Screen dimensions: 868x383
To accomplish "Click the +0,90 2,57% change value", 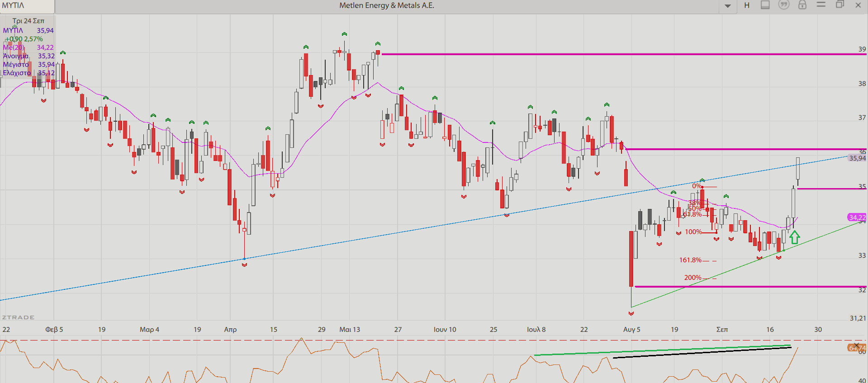I will [x=24, y=39].
